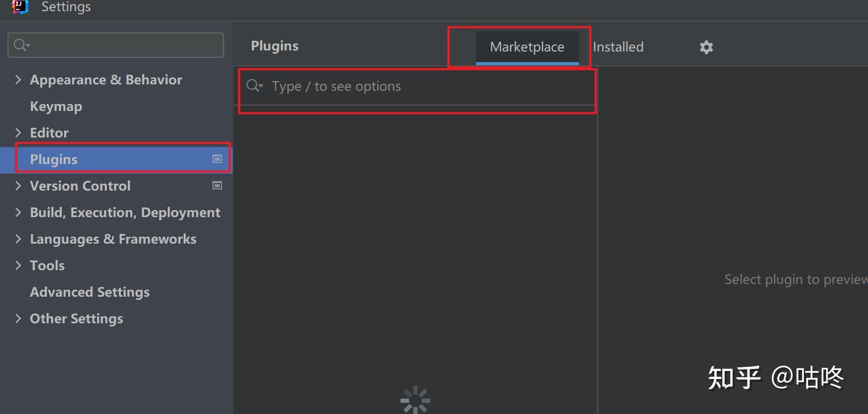
Task: Open Advanced Settings page
Action: click(x=90, y=292)
